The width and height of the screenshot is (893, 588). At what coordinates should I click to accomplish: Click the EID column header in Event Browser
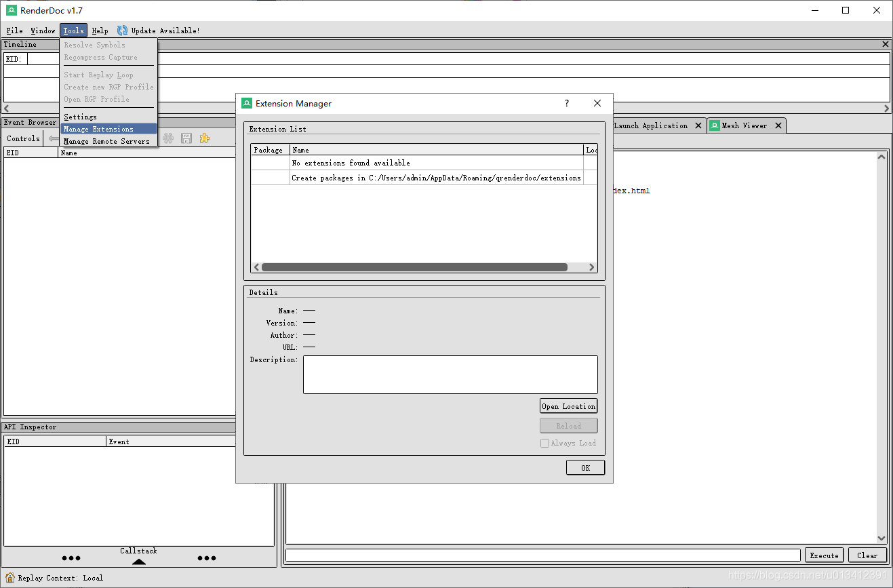(31, 153)
